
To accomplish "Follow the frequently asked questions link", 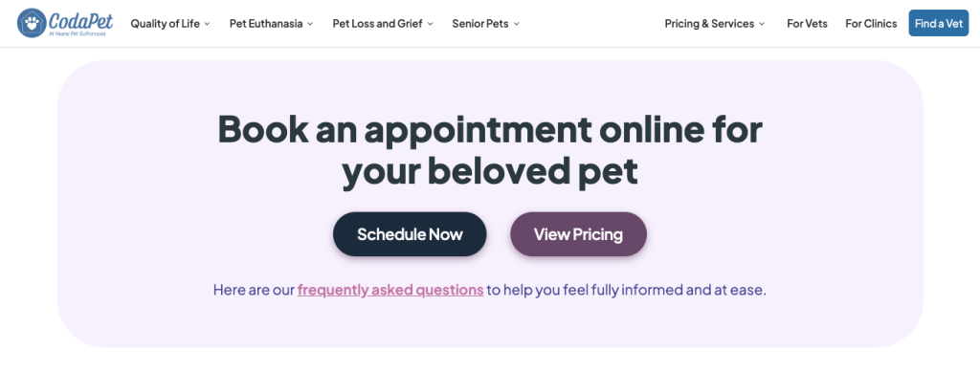I will coord(390,290).
